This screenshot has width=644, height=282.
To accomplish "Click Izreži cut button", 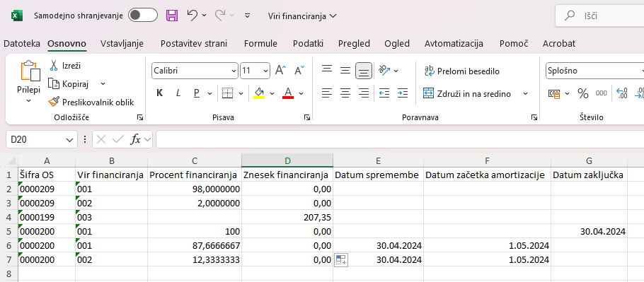I will click(65, 66).
